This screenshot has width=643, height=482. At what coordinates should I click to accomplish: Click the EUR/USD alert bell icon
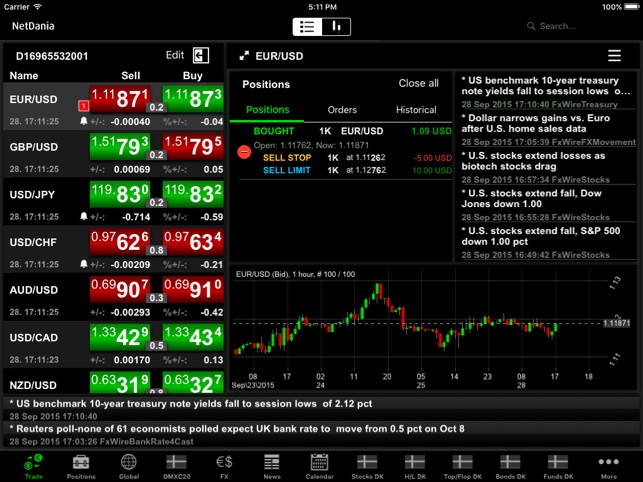tap(84, 121)
